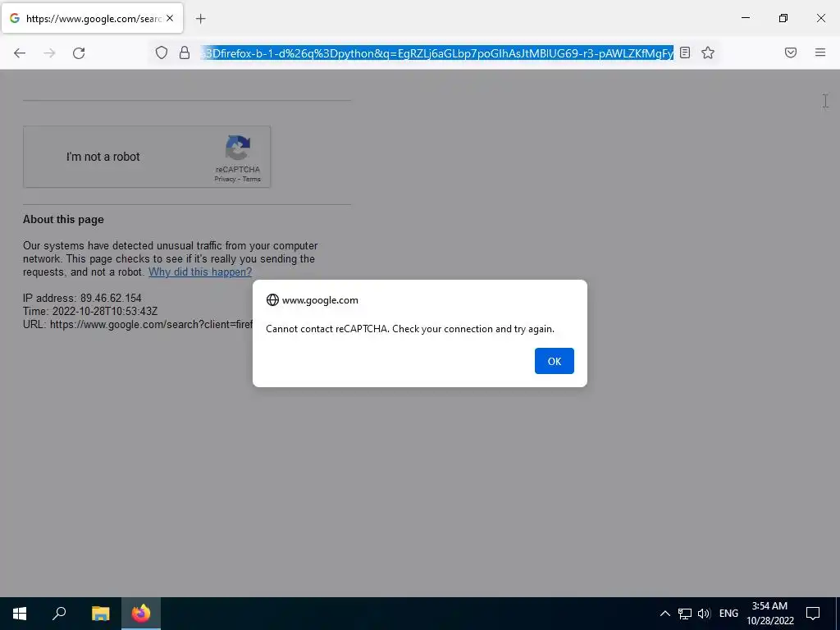Open the notification center
This screenshot has height=630, width=840.
pyautogui.click(x=813, y=614)
